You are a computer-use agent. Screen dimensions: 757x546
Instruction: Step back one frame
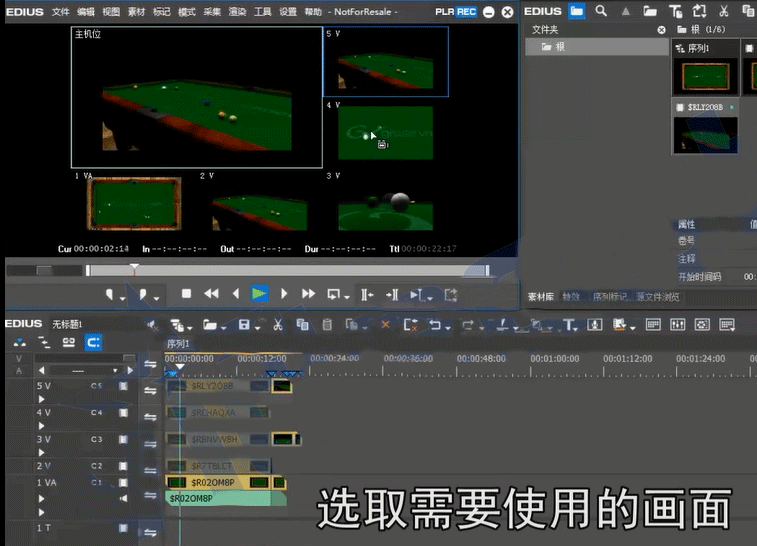point(236,294)
